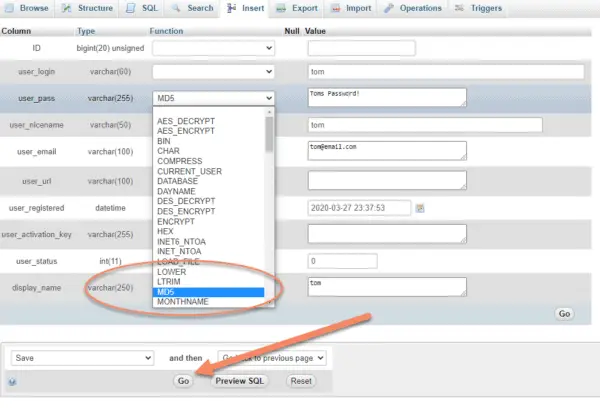Viewport: 600px width, 408px height.
Task: Click the Preview SQL button
Action: click(240, 381)
